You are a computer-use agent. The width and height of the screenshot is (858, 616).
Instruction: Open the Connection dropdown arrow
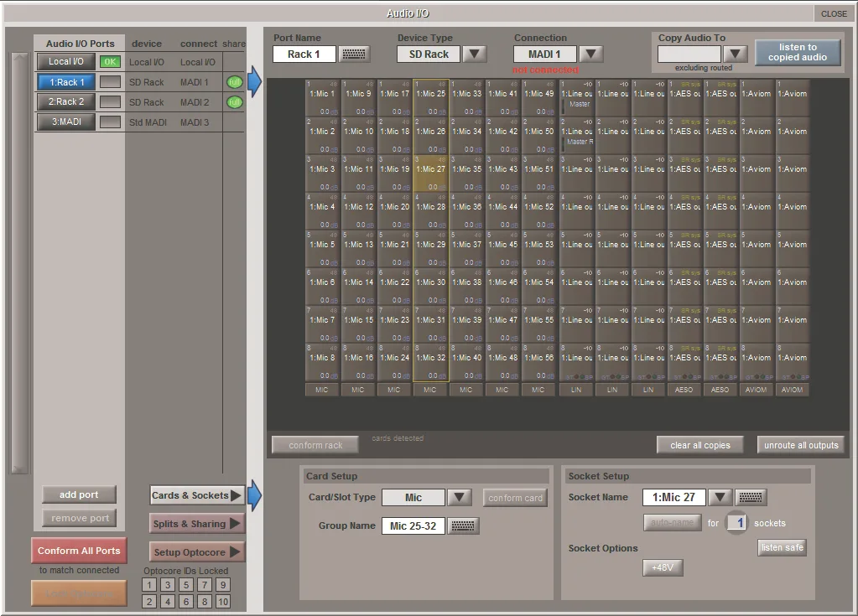click(x=591, y=54)
